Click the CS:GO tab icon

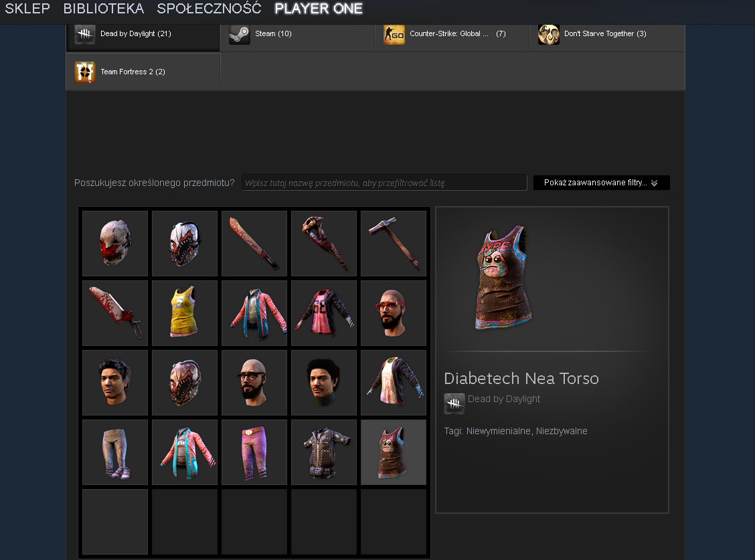(394, 34)
